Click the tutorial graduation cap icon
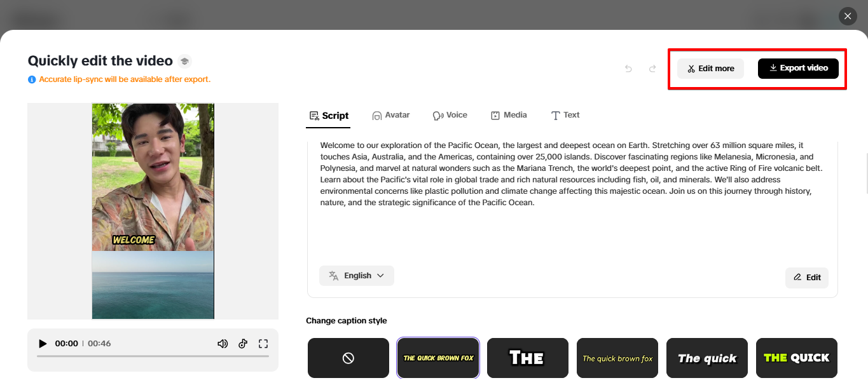868x385 pixels. pos(184,61)
